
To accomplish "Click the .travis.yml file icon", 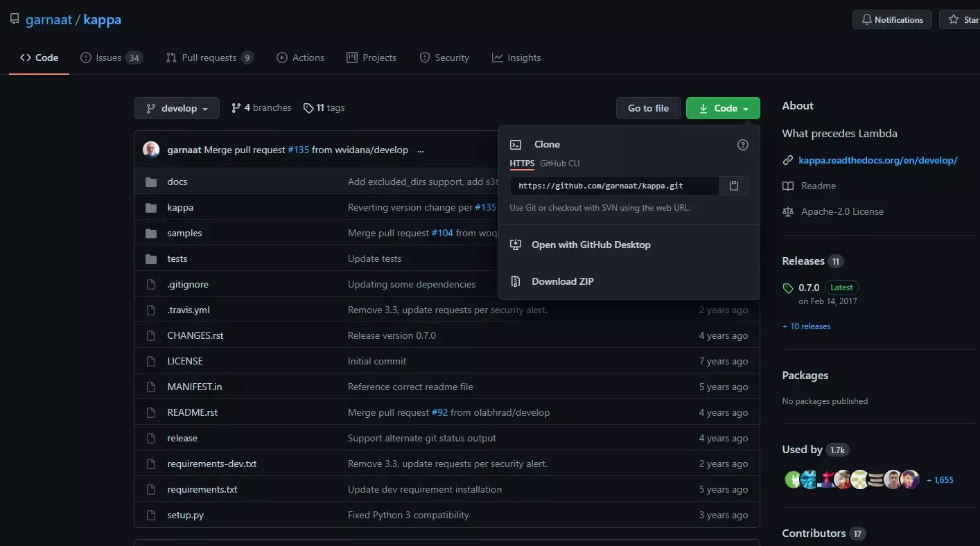I will point(151,310).
